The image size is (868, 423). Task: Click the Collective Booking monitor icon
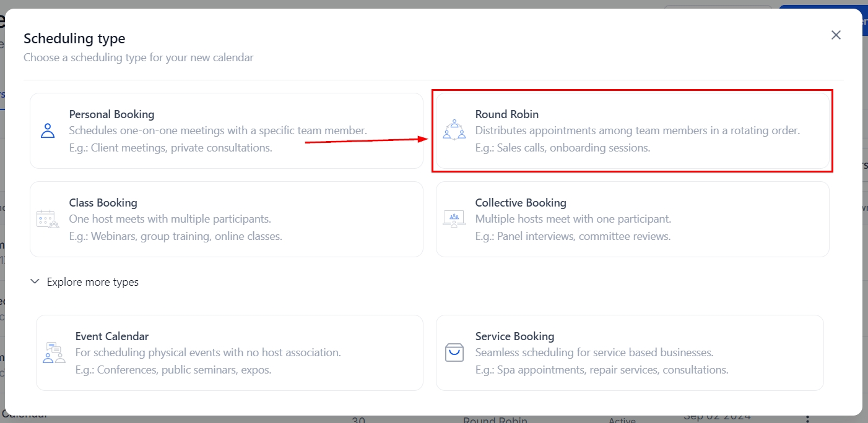(454, 219)
